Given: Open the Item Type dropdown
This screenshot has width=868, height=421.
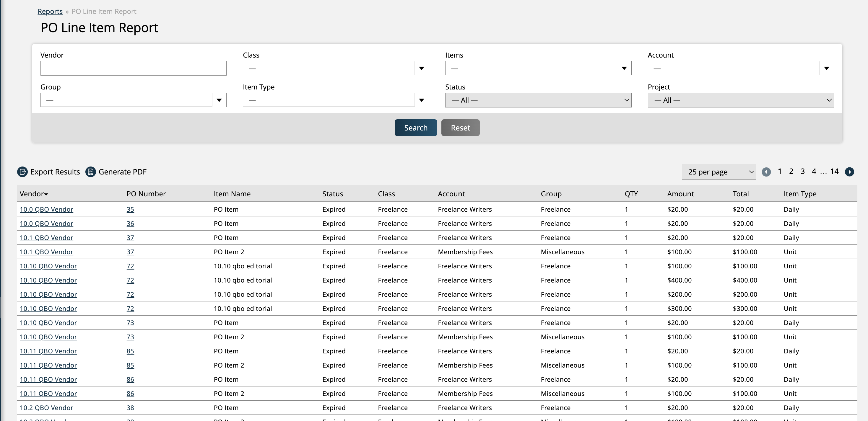Looking at the screenshot, I should (x=421, y=100).
